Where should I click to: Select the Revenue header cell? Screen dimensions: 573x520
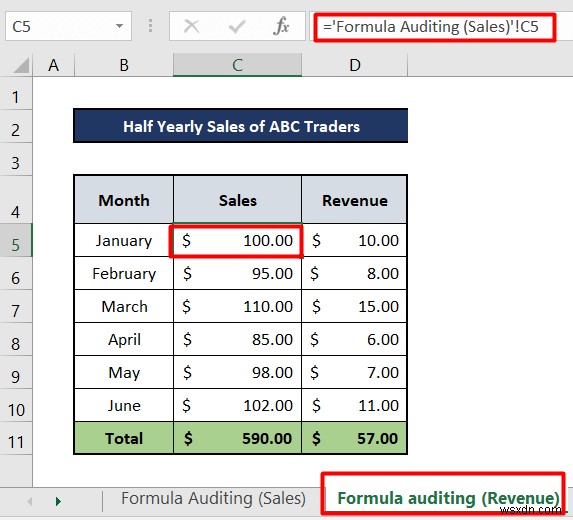[354, 200]
